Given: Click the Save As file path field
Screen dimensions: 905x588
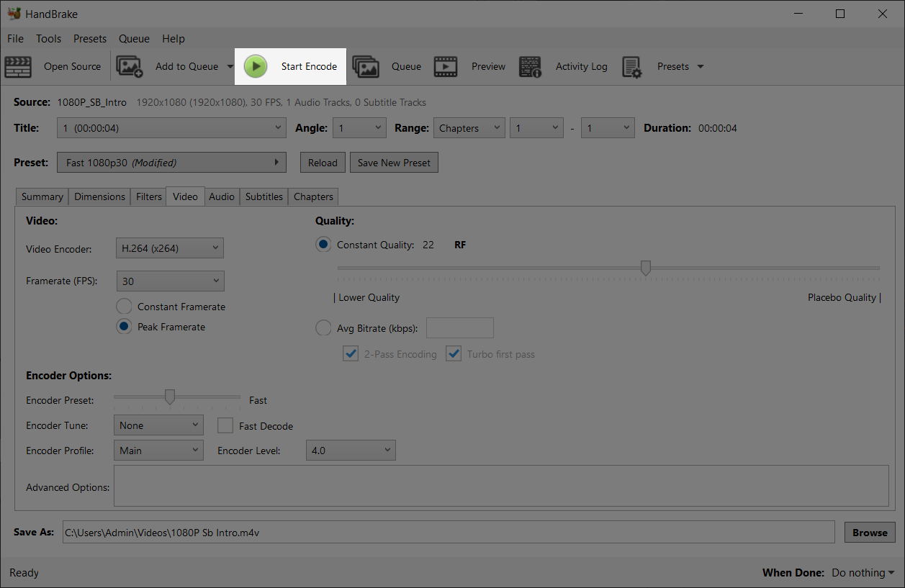Looking at the screenshot, I should click(449, 533).
